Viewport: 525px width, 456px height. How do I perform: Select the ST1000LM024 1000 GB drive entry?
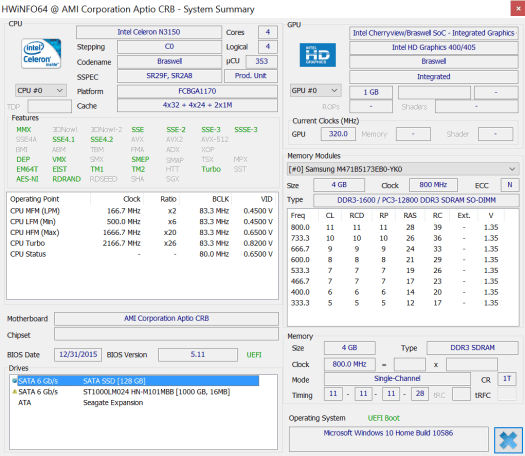click(124, 392)
